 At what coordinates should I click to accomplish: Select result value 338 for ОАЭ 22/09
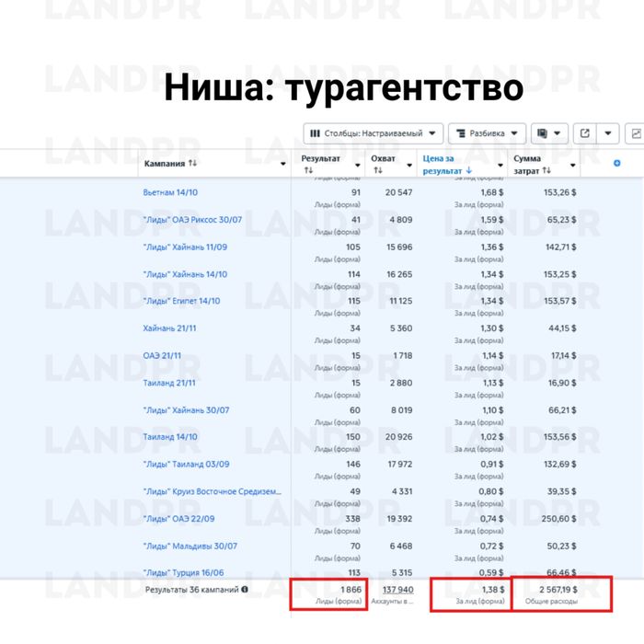coord(352,519)
